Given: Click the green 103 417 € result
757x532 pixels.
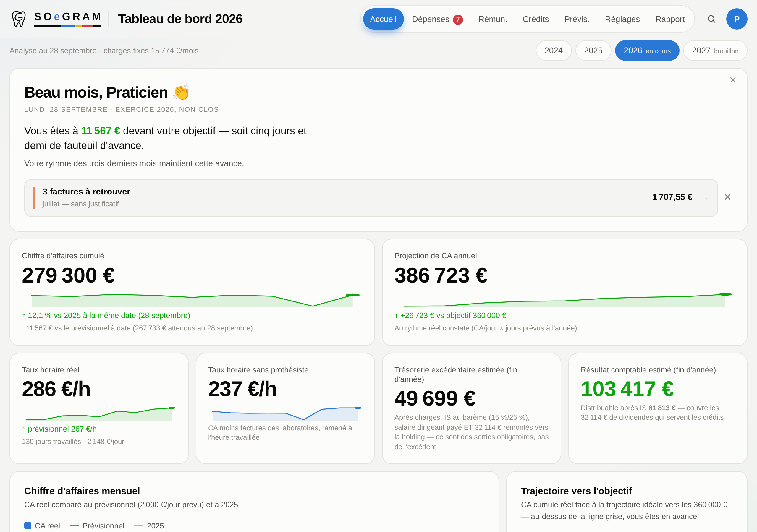Looking at the screenshot, I should point(627,389).
